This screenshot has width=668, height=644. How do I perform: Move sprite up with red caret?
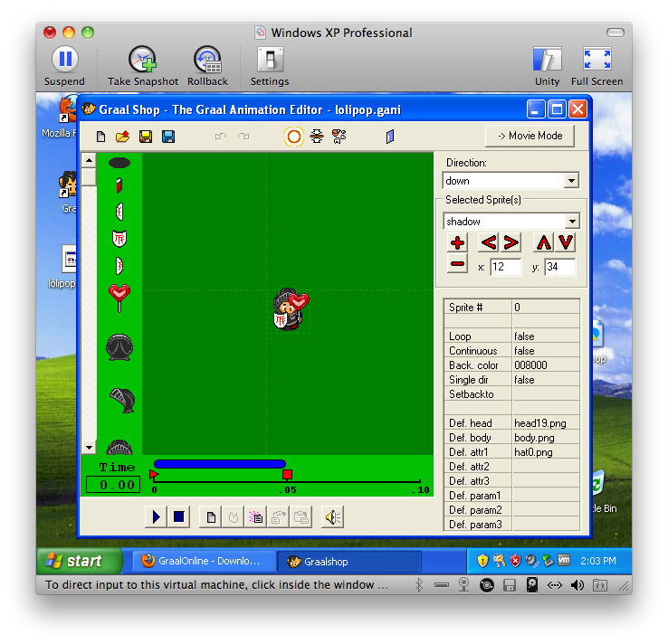click(x=543, y=242)
